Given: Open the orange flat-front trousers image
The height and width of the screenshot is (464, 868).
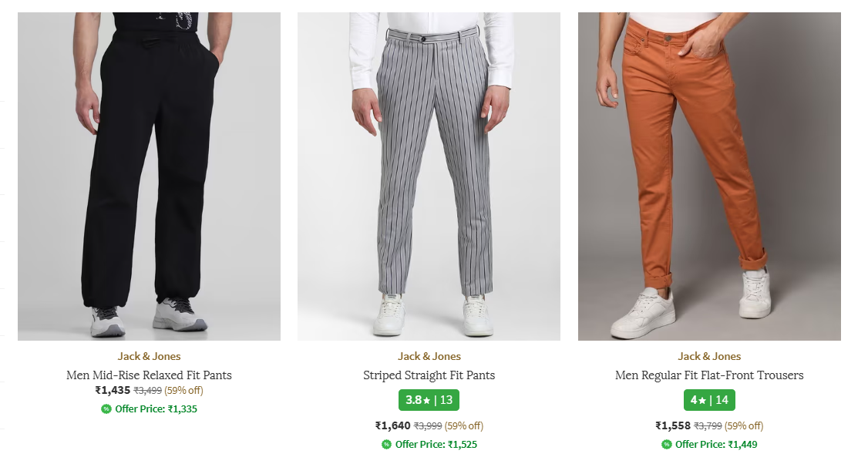Looking at the screenshot, I should click(x=709, y=176).
